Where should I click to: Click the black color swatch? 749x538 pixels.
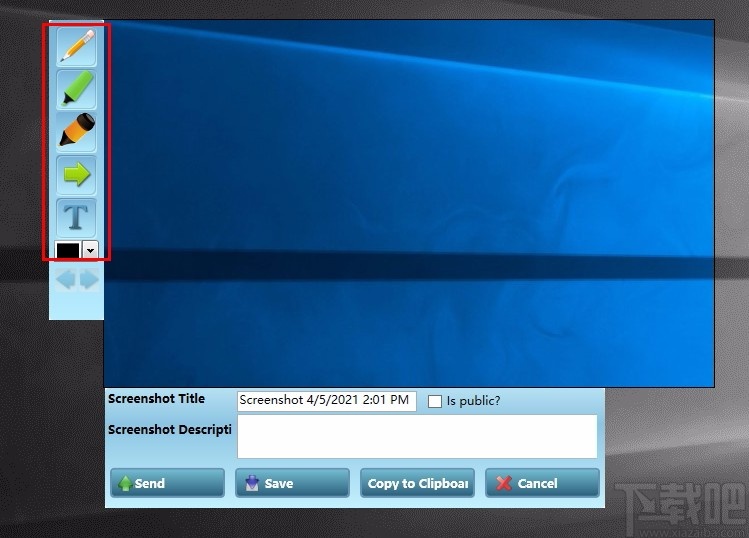pyautogui.click(x=68, y=250)
